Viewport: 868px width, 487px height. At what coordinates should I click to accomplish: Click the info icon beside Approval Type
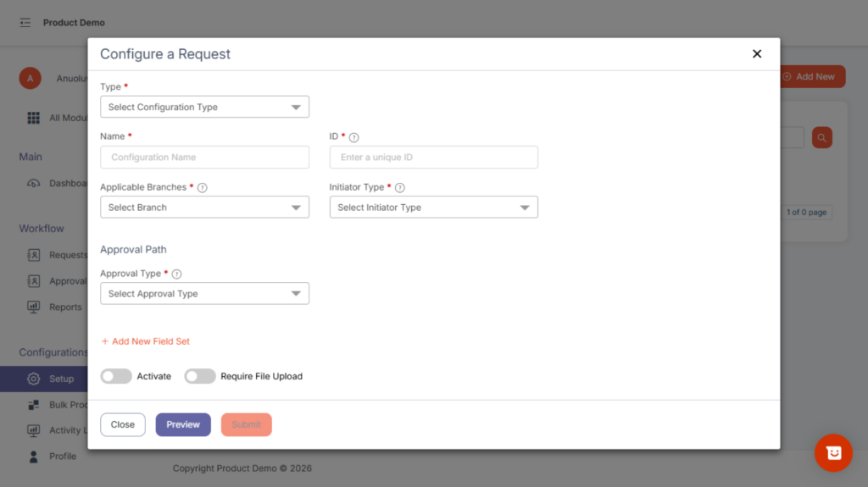176,274
